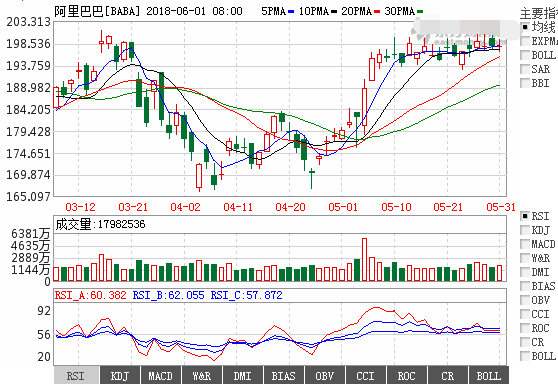Screen dimensions: 558x384
Task: Click the blue 5PMA legend marker
Action: (x=291, y=12)
